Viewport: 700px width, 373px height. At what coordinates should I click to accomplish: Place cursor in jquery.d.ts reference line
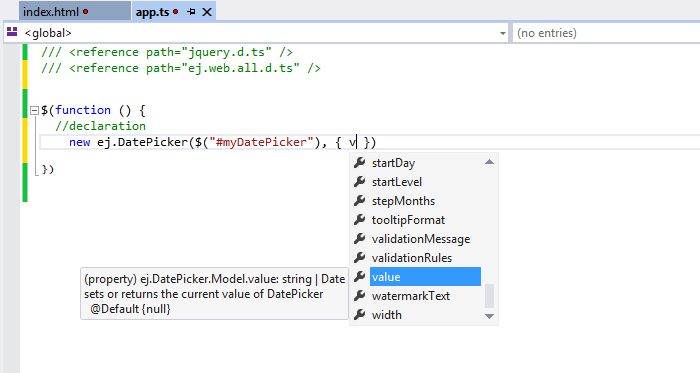[167, 52]
